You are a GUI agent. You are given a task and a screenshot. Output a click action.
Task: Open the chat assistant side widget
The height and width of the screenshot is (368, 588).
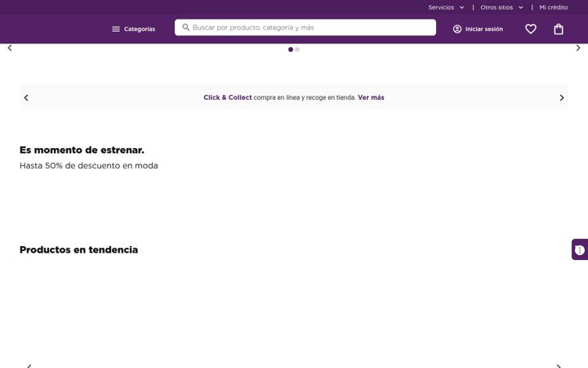[580, 249]
